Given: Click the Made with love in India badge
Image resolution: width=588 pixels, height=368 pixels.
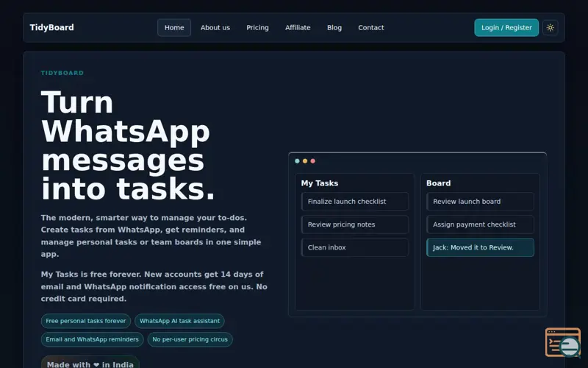Looking at the screenshot, I should click(x=90, y=363).
